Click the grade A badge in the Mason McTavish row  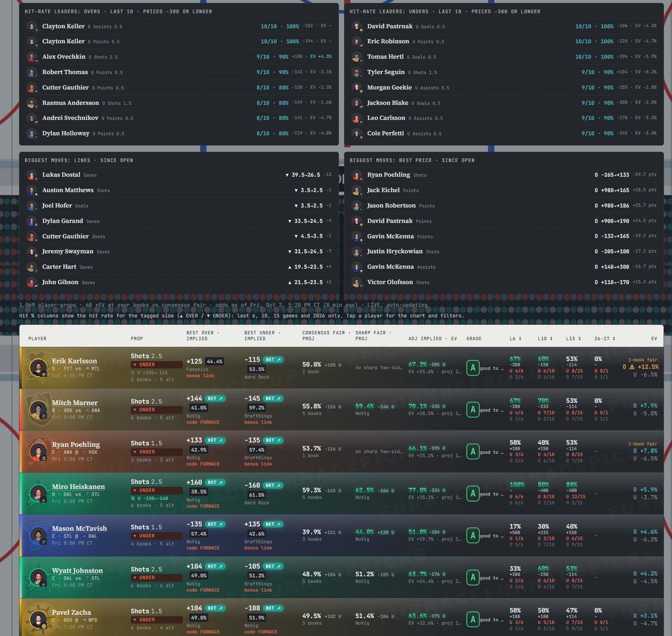pos(473,536)
